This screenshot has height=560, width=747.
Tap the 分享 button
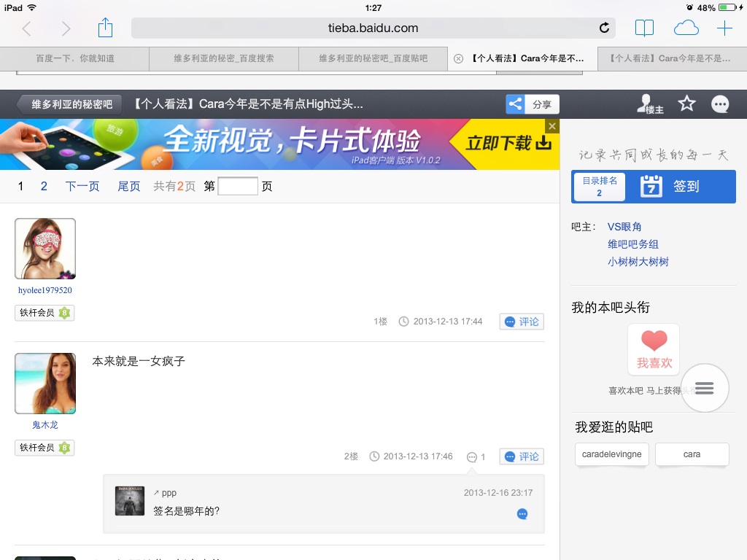point(542,104)
